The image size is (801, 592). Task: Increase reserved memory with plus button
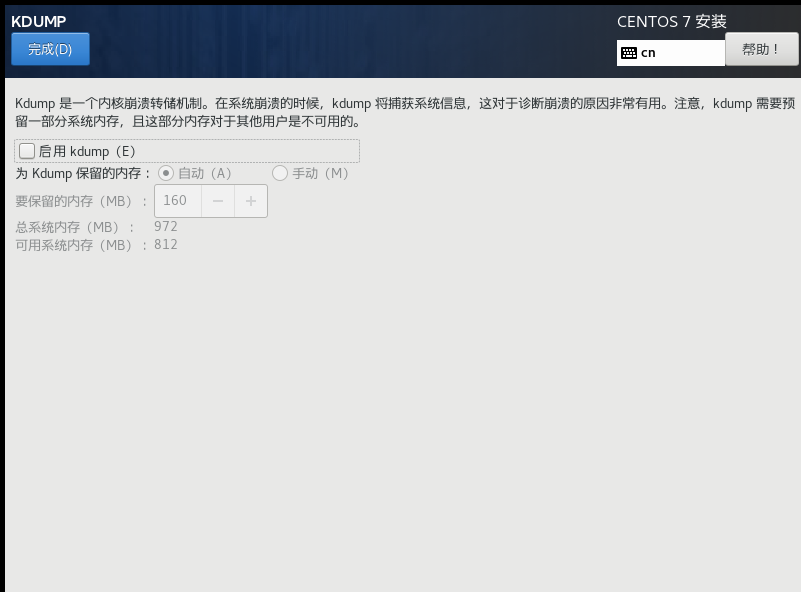click(x=251, y=201)
